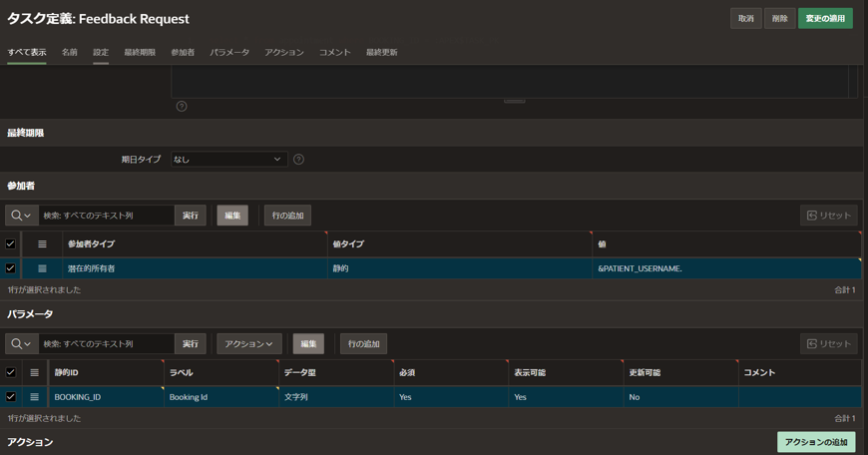This screenshot has height=455, width=868.
Task: Select the No cell under 更新可能
Action: (x=680, y=397)
